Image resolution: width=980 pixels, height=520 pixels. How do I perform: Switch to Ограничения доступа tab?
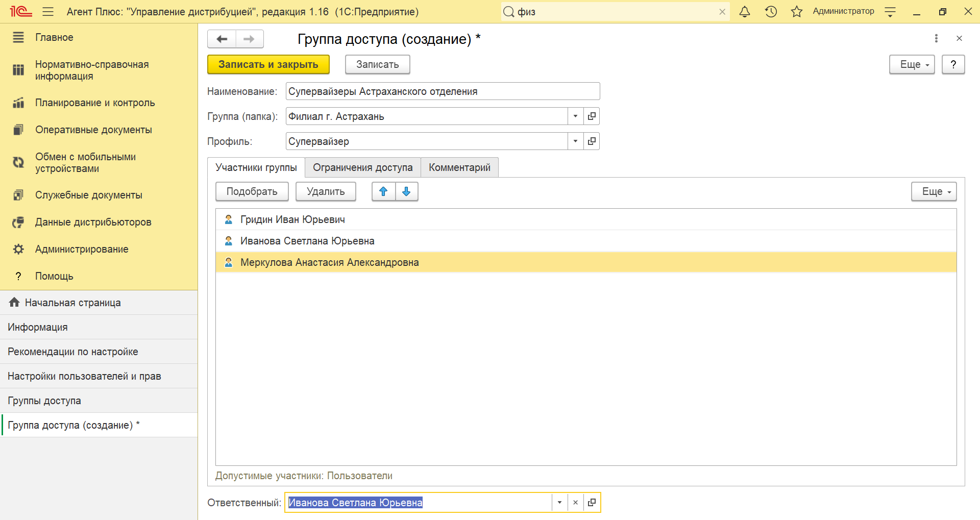tap(363, 167)
